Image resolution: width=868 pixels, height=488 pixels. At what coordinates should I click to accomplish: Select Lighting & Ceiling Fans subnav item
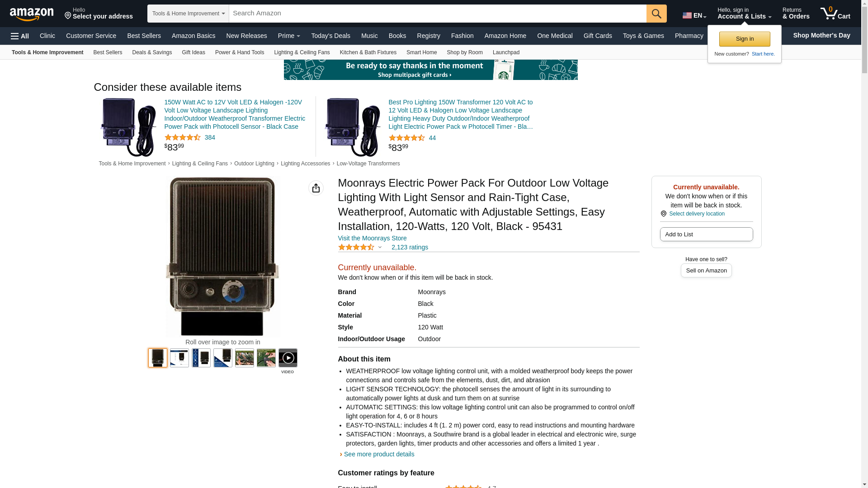302,52
